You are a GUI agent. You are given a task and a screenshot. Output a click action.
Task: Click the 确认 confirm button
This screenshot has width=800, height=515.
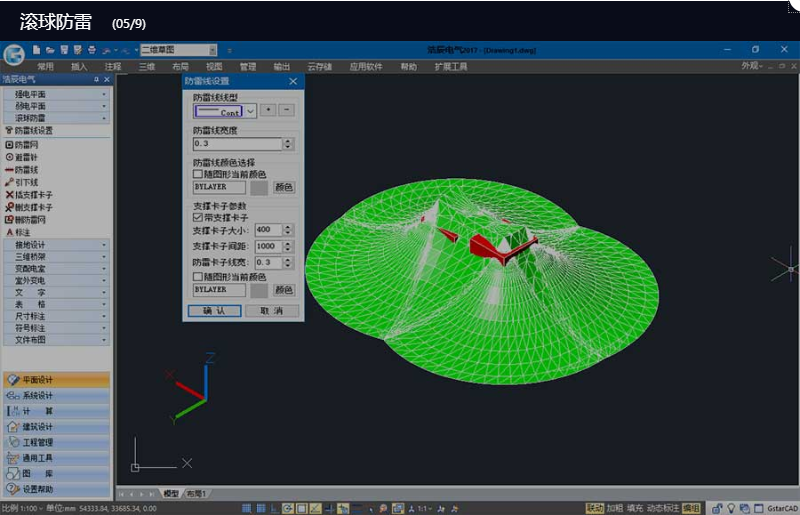[214, 311]
